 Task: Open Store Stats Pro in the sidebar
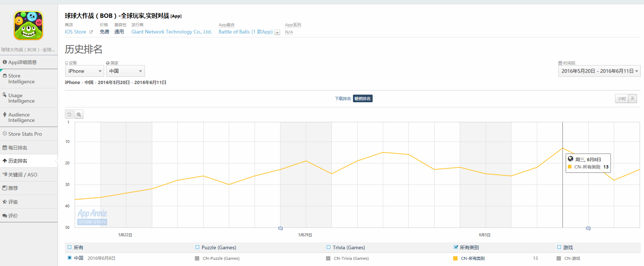click(x=29, y=134)
